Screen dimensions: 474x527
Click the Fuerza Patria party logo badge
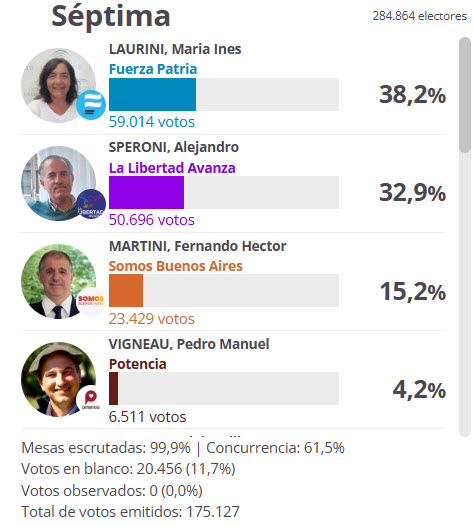(91, 105)
